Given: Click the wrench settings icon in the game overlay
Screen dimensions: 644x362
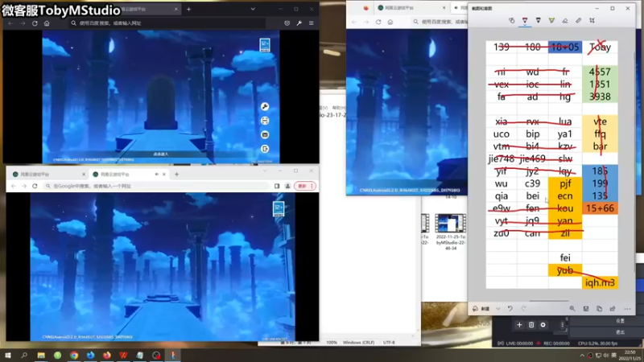Looking at the screenshot, I should tap(265, 107).
